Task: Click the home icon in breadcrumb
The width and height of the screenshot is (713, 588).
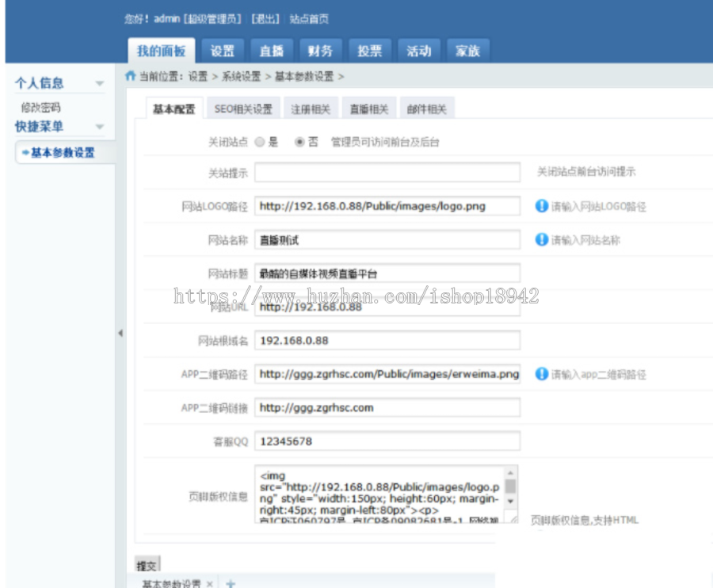Action: (x=131, y=75)
